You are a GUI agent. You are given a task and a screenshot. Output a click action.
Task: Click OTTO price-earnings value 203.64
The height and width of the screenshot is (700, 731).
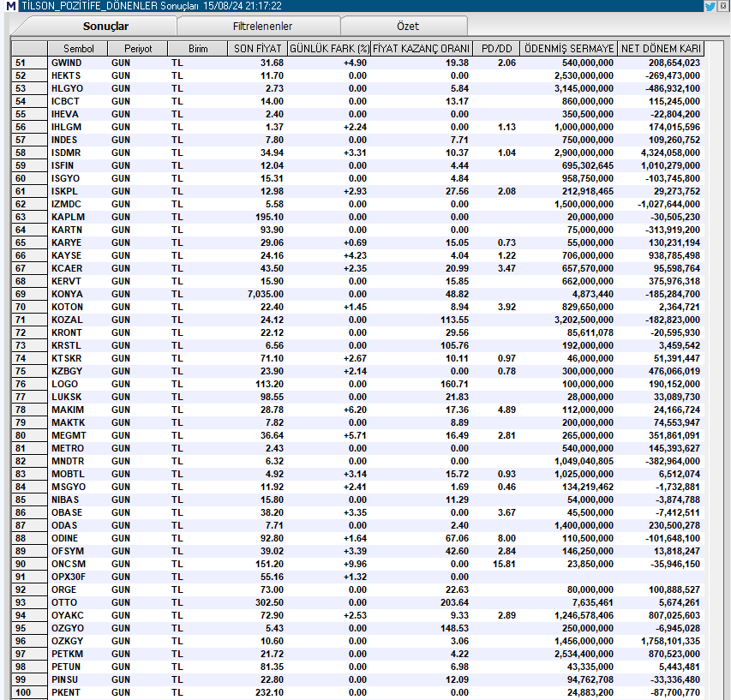pos(454,602)
